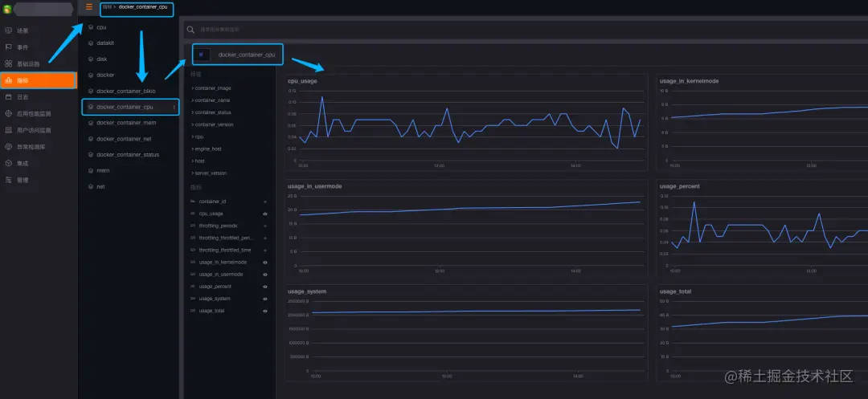Select the disk measurement

(x=102, y=59)
